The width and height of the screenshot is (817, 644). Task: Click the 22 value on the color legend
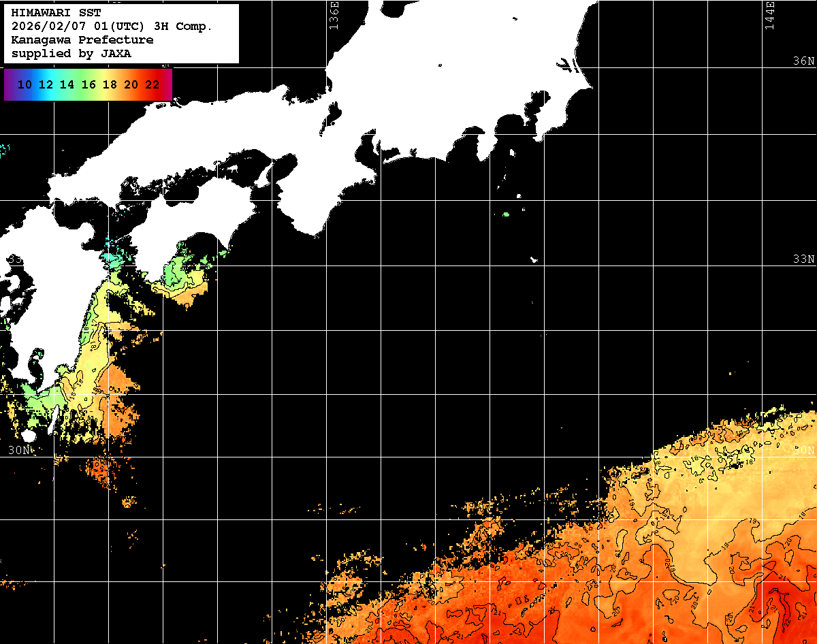[152, 85]
